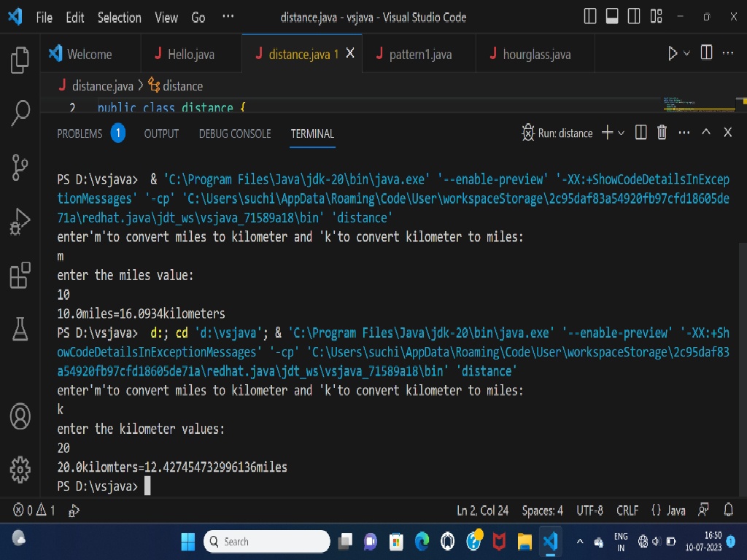Open File Explorer from taskbar

point(525,542)
